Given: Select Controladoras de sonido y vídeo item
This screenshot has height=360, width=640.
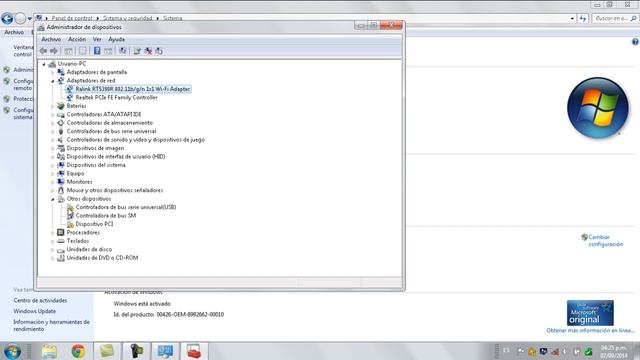Looking at the screenshot, I should (x=136, y=140).
